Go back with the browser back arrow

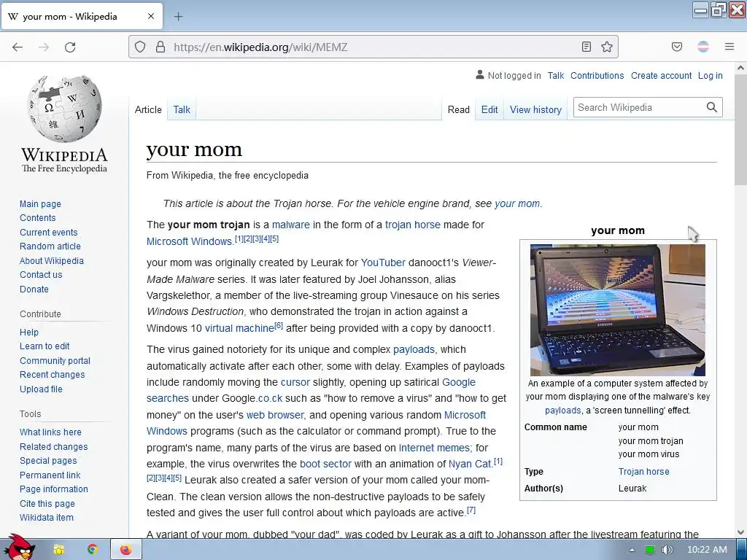(x=18, y=47)
